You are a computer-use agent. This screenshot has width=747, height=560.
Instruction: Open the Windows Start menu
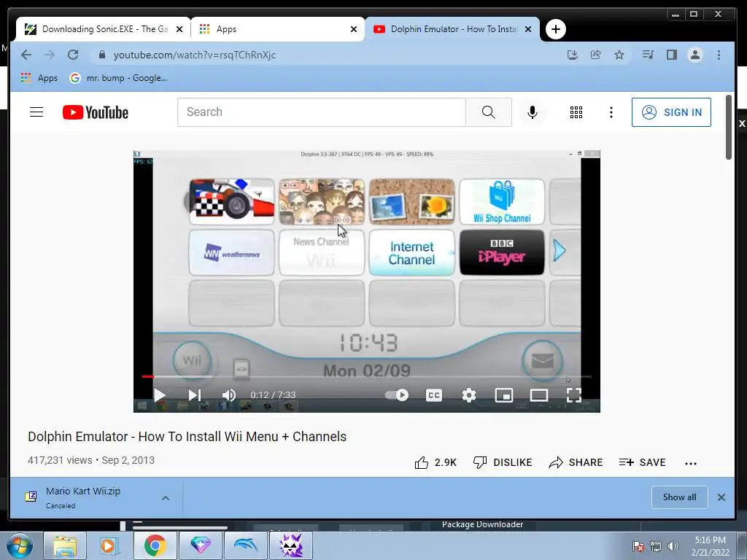tap(19, 546)
